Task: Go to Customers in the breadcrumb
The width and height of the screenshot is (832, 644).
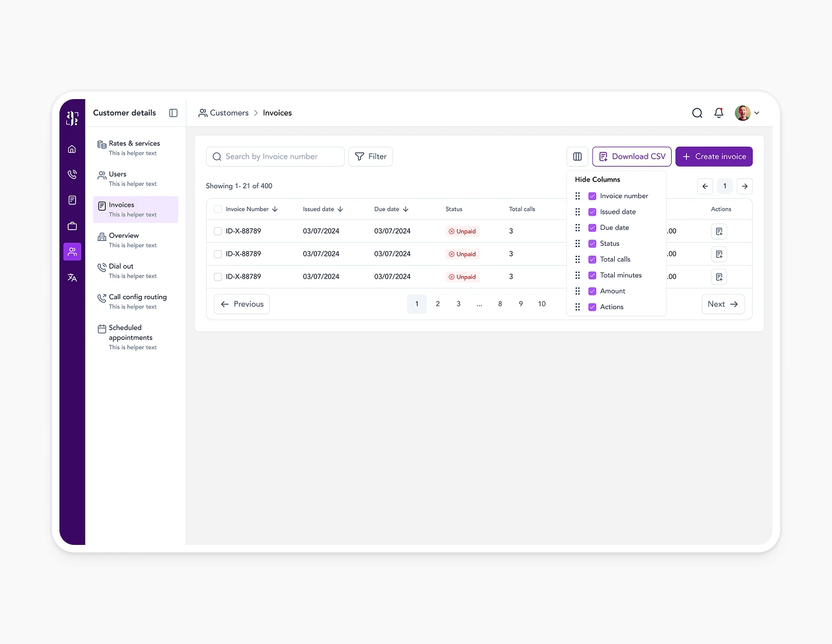Action: coord(229,113)
